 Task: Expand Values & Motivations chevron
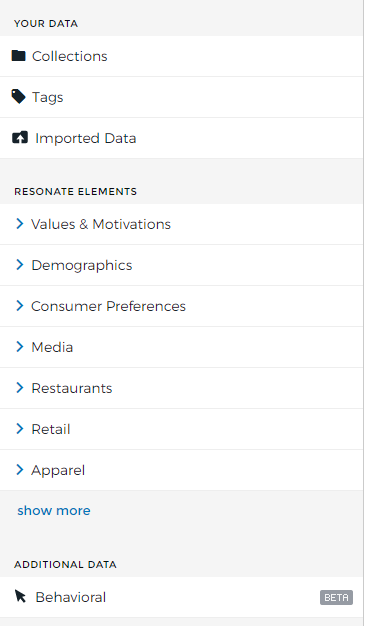click(20, 224)
